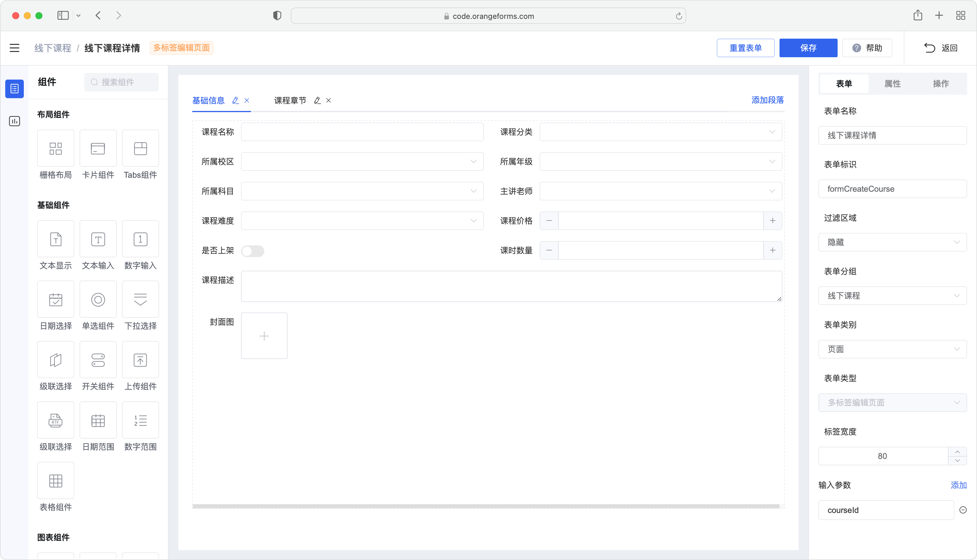977x560 pixels.
Task: Decrease the 标签宽度 value with down arrow
Action: tap(957, 460)
